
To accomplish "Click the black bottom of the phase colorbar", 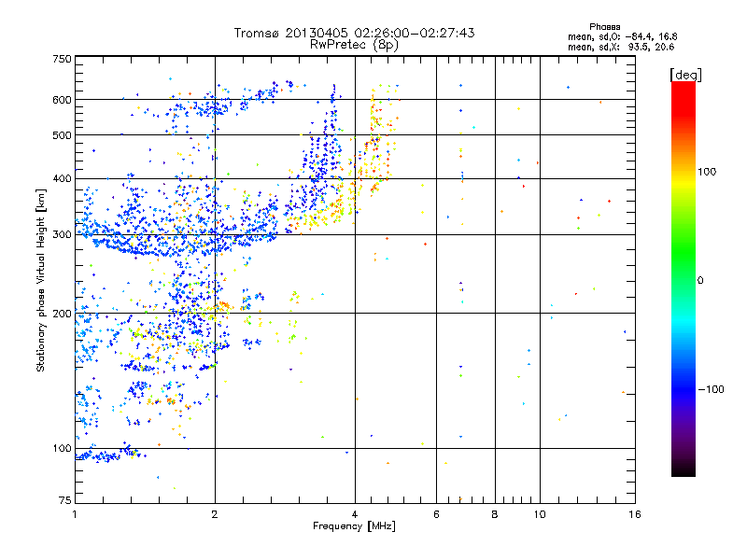I will (684, 469).
